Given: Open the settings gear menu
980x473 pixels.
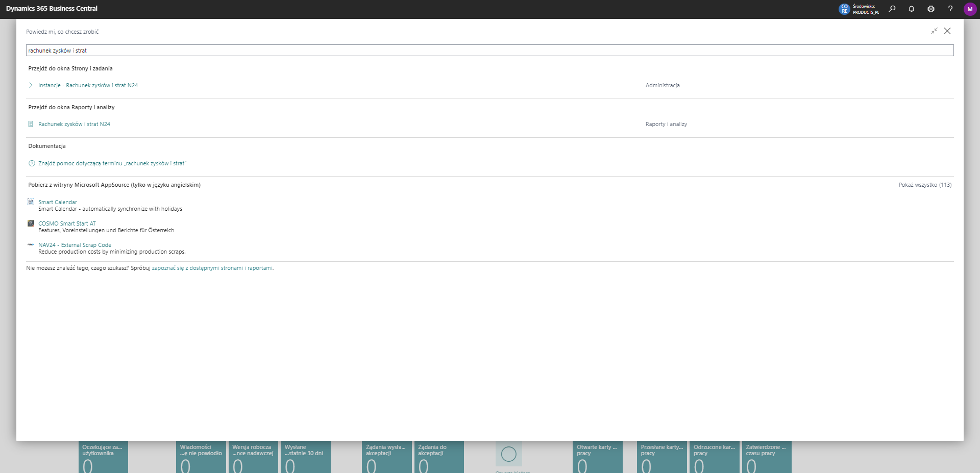Looking at the screenshot, I should point(930,9).
